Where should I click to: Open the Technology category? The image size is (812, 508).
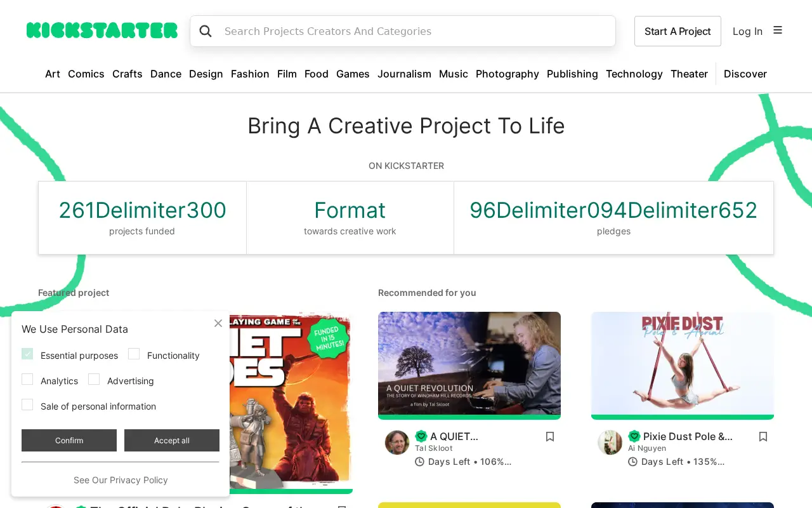pos(634,74)
